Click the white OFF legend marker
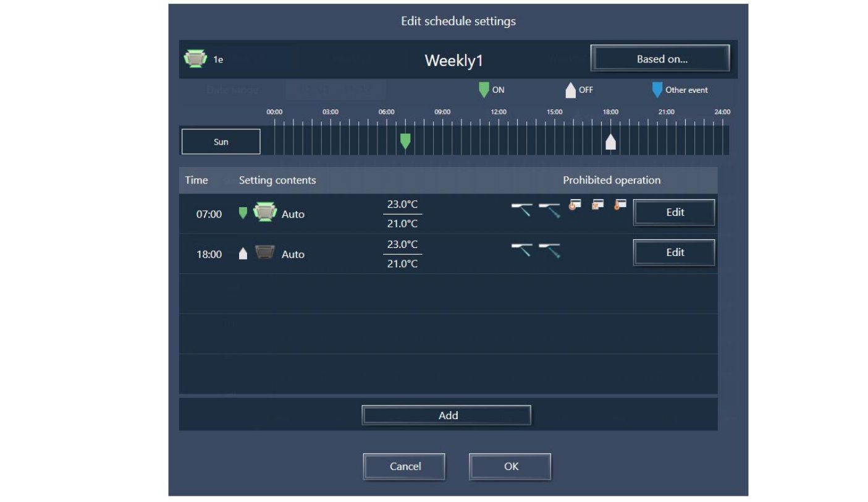The width and height of the screenshot is (868, 502). 570,90
